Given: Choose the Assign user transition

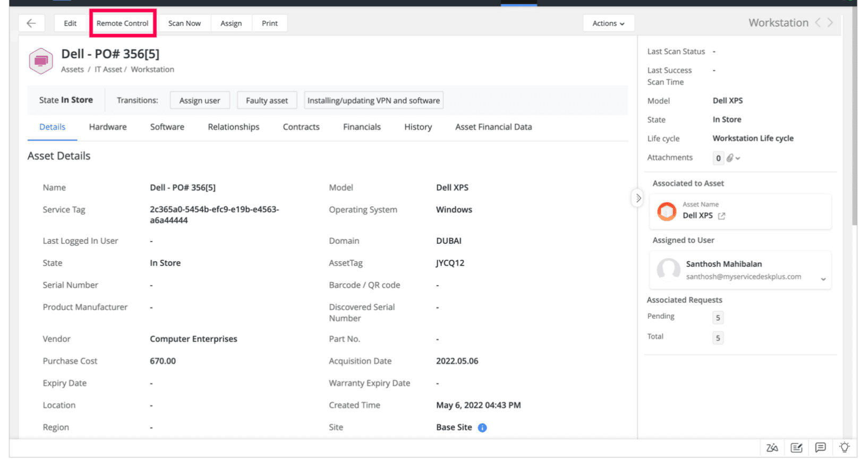Looking at the screenshot, I should (200, 100).
